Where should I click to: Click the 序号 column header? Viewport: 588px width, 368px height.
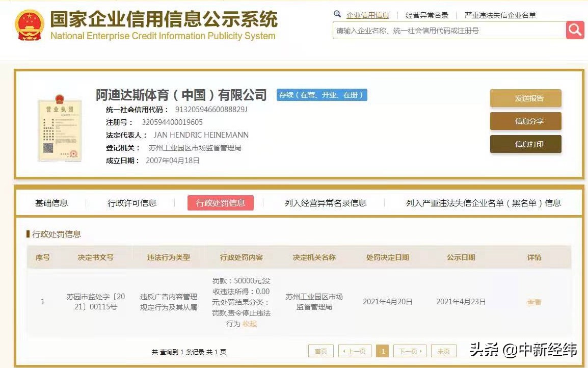coord(42,257)
